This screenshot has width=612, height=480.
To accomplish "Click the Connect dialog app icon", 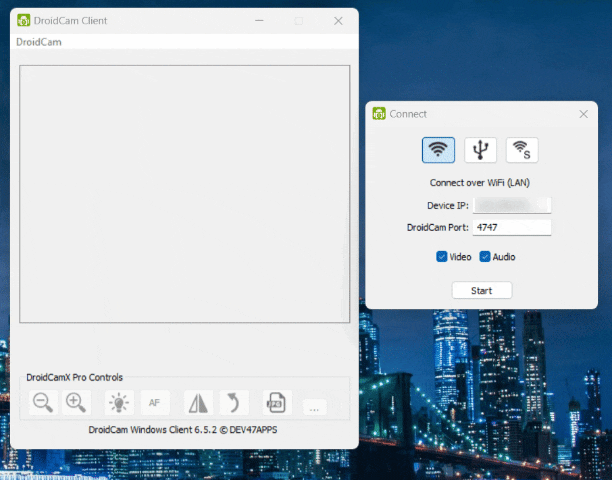I will tap(379, 114).
